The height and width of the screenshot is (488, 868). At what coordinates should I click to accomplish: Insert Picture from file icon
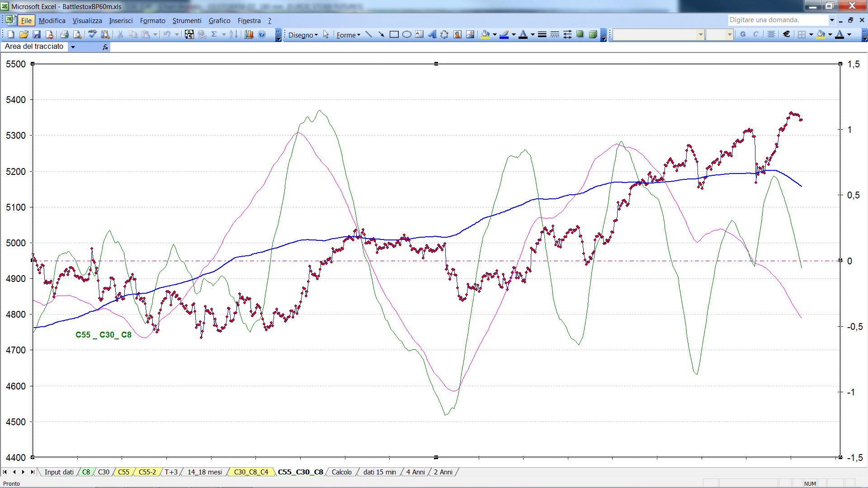tap(470, 34)
